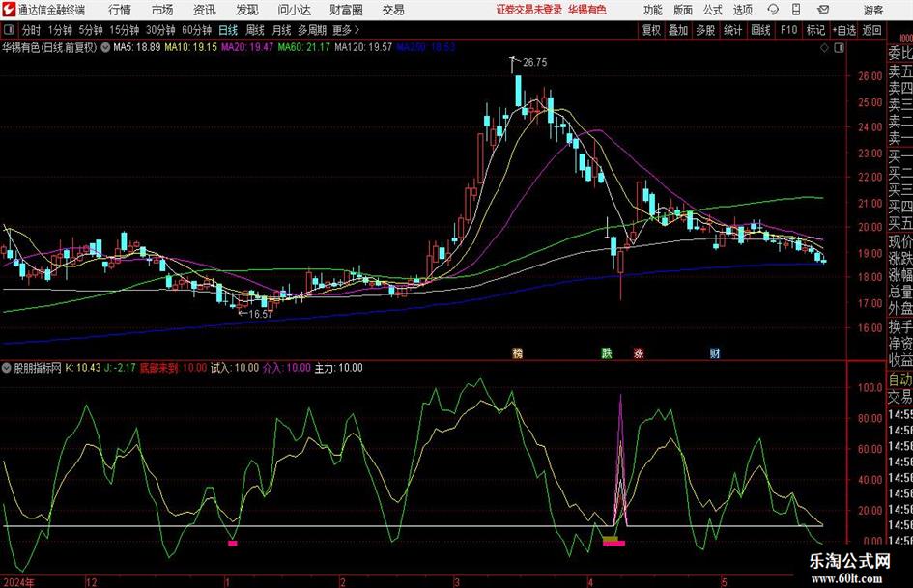Open the 行情 menu
The image size is (913, 588).
pos(120,10)
